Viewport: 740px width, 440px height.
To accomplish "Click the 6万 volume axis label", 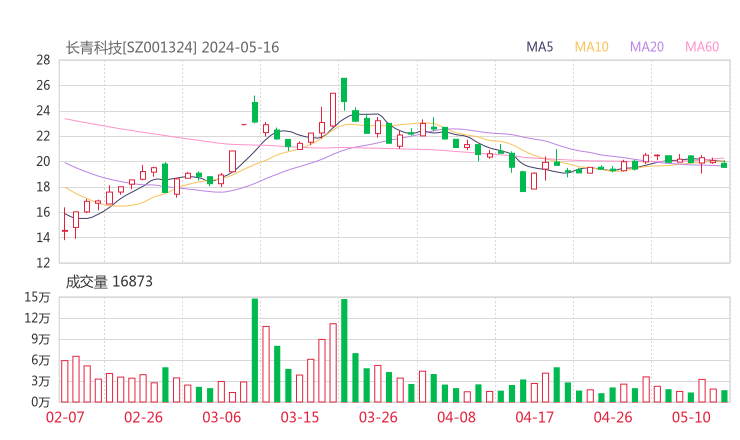I will (41, 360).
